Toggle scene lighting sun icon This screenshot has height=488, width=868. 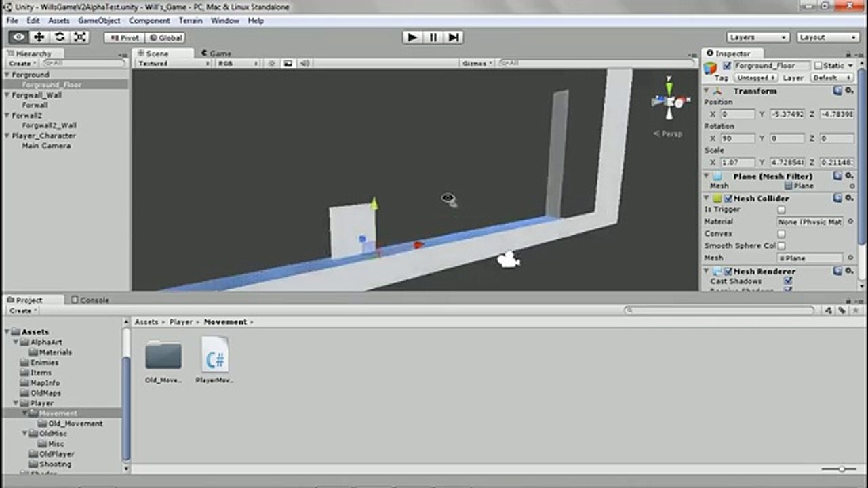272,63
